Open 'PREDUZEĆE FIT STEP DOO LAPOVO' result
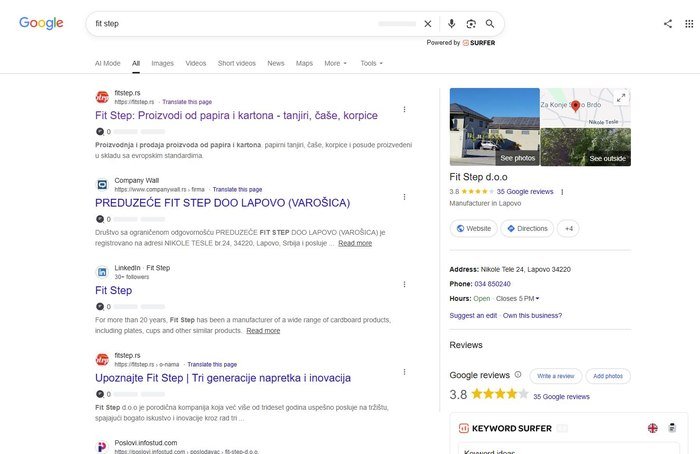 tap(222, 203)
